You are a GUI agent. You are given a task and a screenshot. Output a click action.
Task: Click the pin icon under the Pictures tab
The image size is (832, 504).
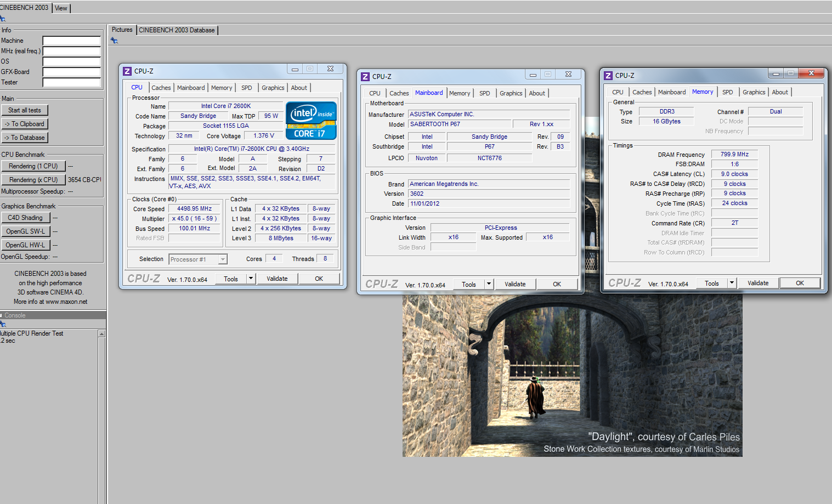pyautogui.click(x=114, y=40)
